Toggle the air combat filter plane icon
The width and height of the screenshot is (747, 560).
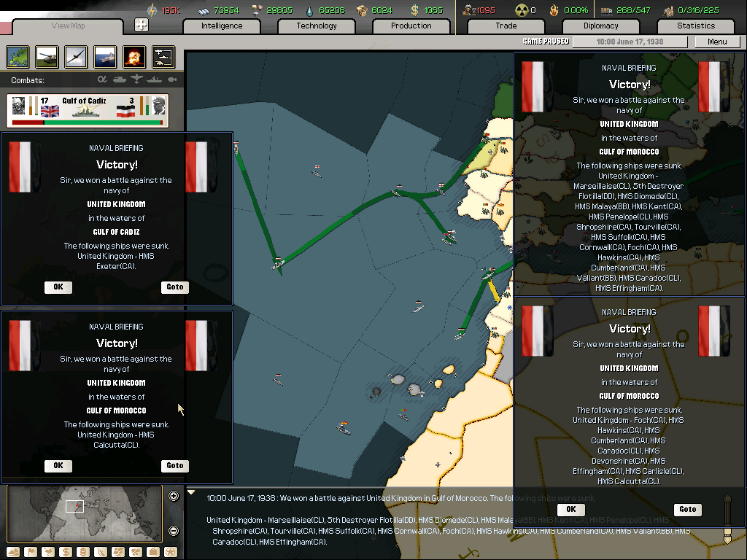[x=136, y=79]
